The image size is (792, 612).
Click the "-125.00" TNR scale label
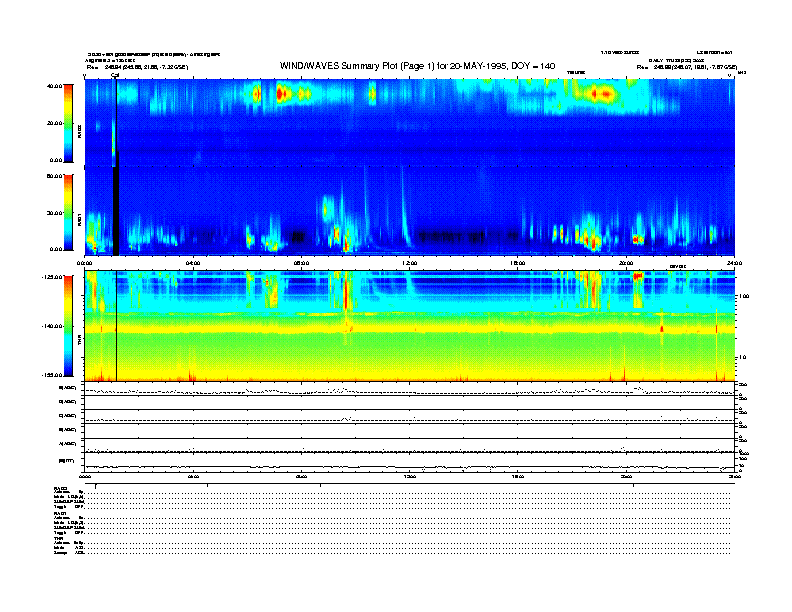point(53,277)
